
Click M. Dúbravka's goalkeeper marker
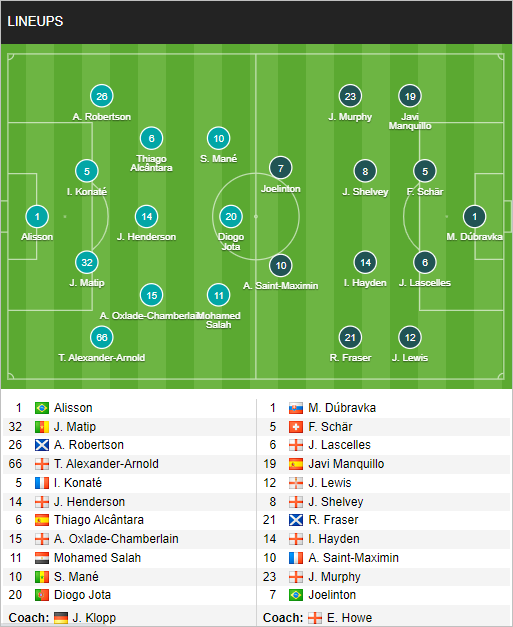(x=474, y=217)
